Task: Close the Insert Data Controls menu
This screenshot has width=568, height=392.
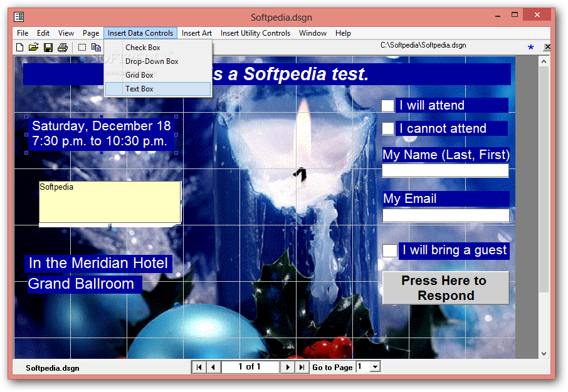Action: click(140, 33)
